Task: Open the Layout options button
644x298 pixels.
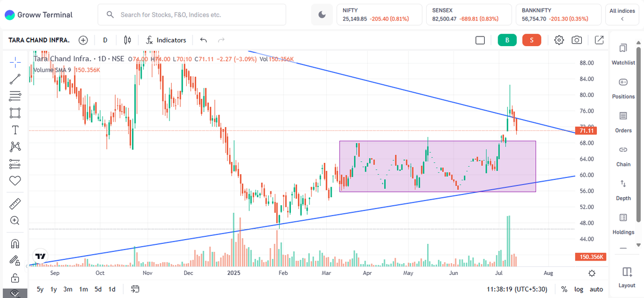Action: pyautogui.click(x=626, y=277)
